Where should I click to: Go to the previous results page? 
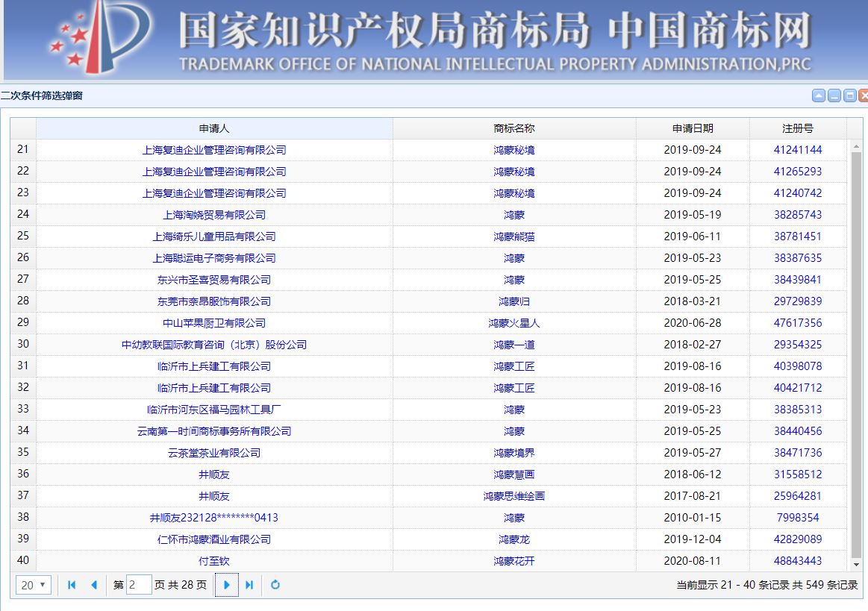93,585
